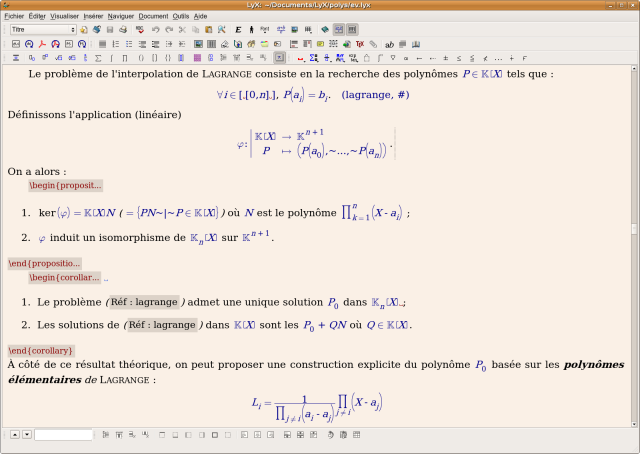Click the search field in bottom toolbar
The image size is (640, 454).
coord(63,435)
